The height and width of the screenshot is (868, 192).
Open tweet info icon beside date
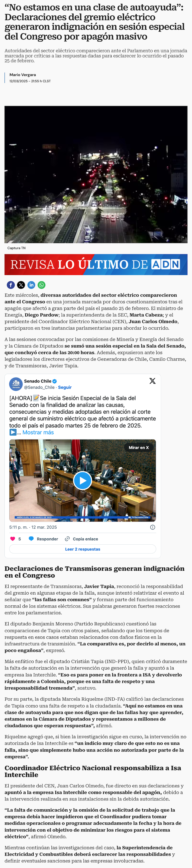[153, 527]
